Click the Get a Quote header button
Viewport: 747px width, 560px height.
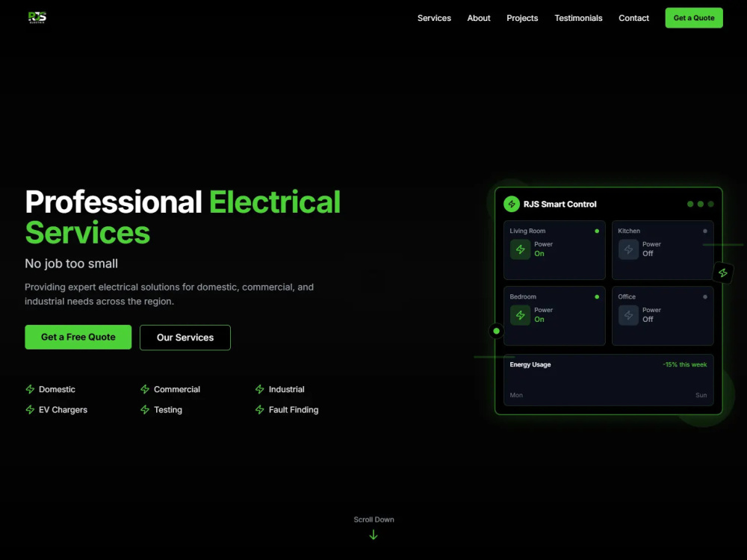pyautogui.click(x=694, y=18)
